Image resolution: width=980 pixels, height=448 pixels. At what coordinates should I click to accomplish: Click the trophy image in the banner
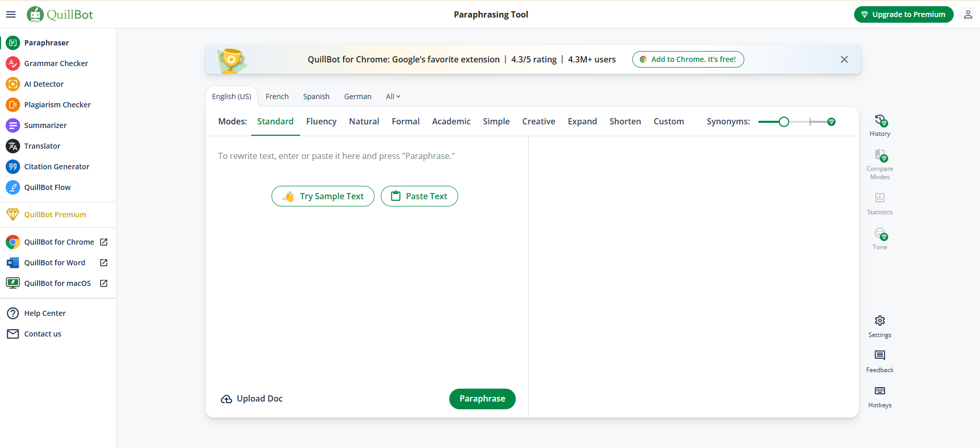coord(232,60)
